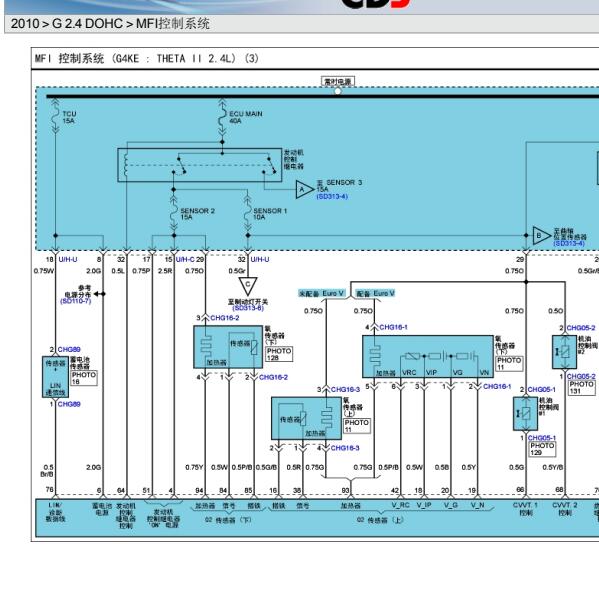
Task: Click the engine control relay box
Action: coord(200,165)
